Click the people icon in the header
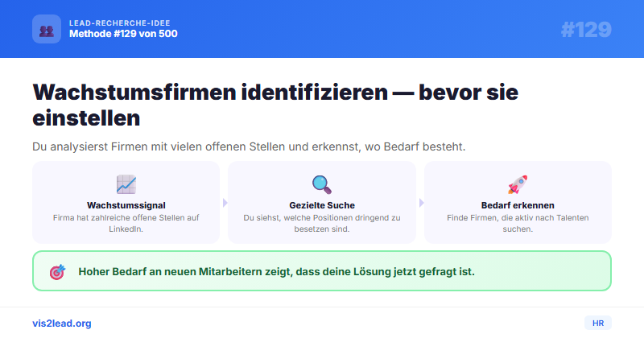 (x=47, y=29)
